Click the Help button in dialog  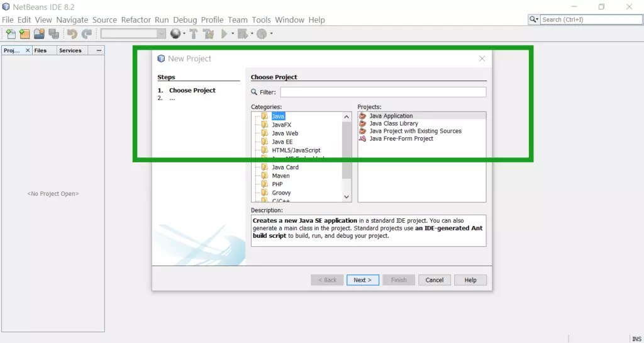tap(470, 280)
